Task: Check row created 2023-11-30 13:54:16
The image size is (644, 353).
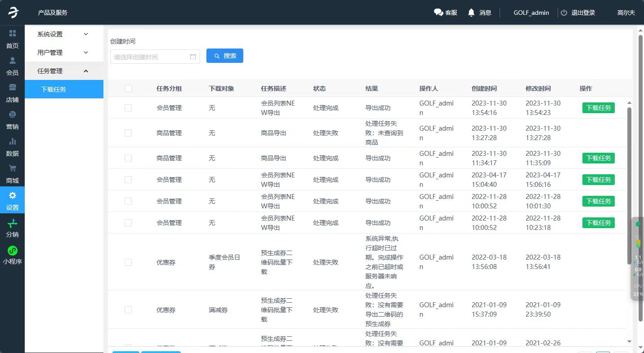Action: (x=128, y=108)
